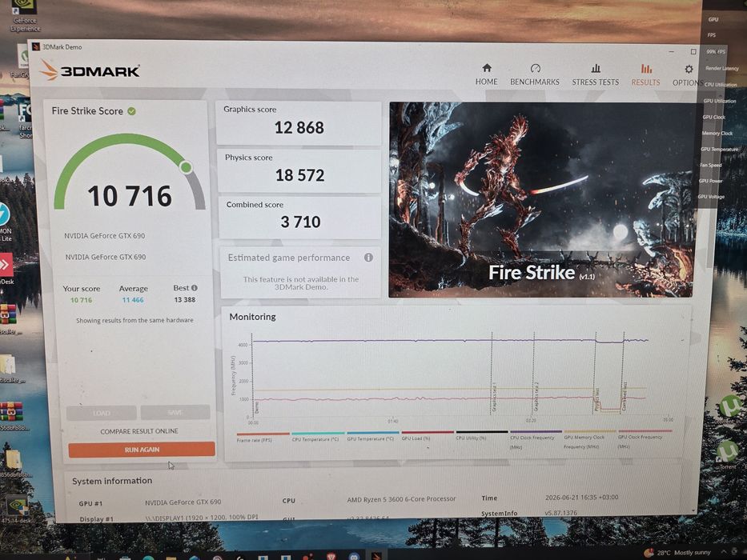The height and width of the screenshot is (560, 747).
Task: Toggle the CPU Temperature chart series
Action: (316, 436)
